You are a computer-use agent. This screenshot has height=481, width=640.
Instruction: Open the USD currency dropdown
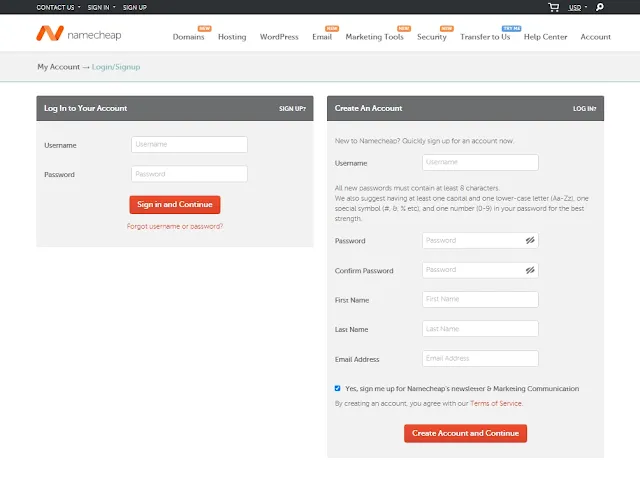coord(578,7)
